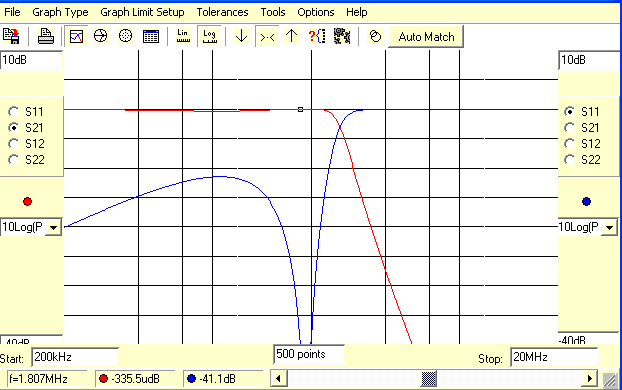Select the left S11 radio button

point(13,112)
